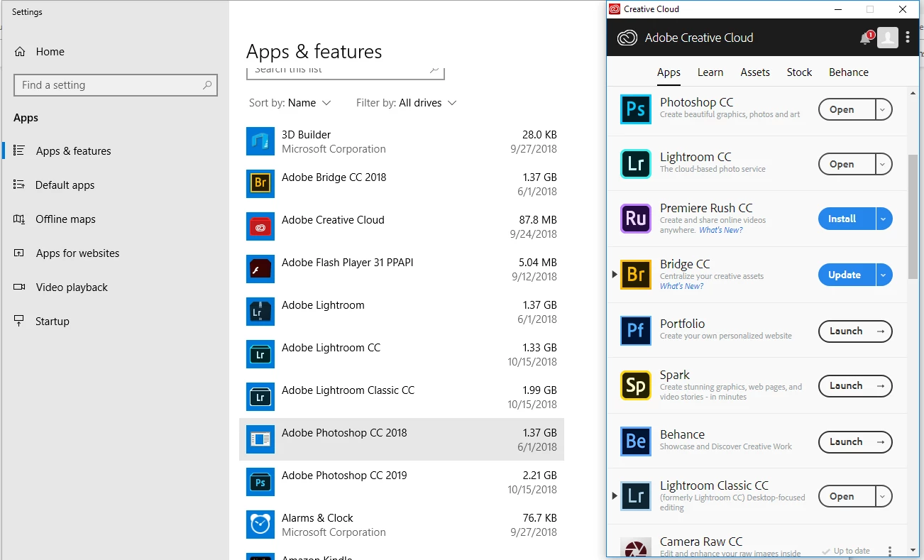Click the 3D Builder app icon
Image resolution: width=924 pixels, height=560 pixels.
(260, 141)
